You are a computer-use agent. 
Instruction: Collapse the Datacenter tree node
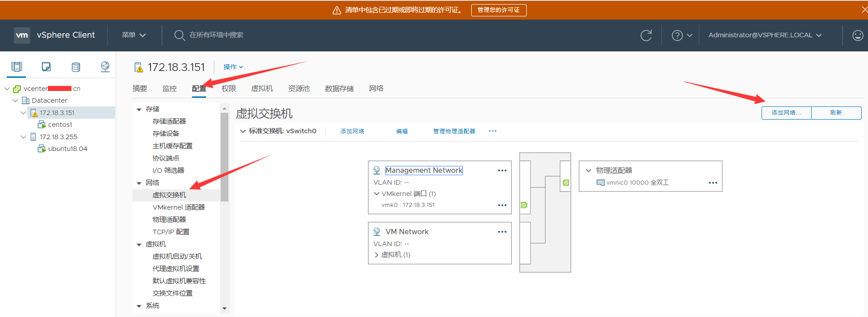tap(15, 101)
